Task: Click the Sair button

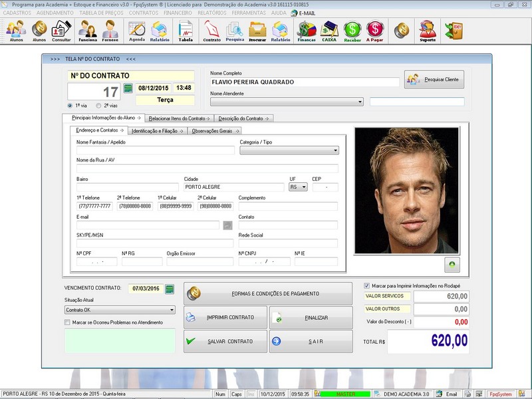Action: [311, 341]
